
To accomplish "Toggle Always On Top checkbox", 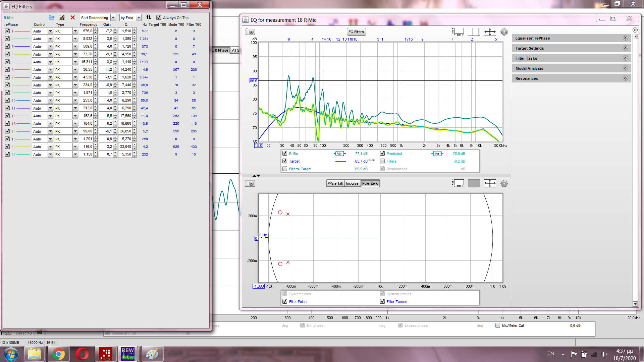I will coord(159,17).
